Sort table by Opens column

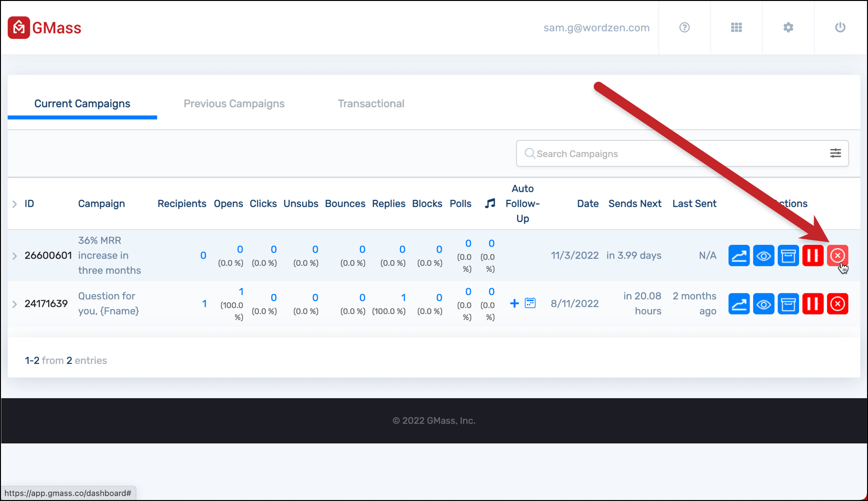[x=229, y=203]
